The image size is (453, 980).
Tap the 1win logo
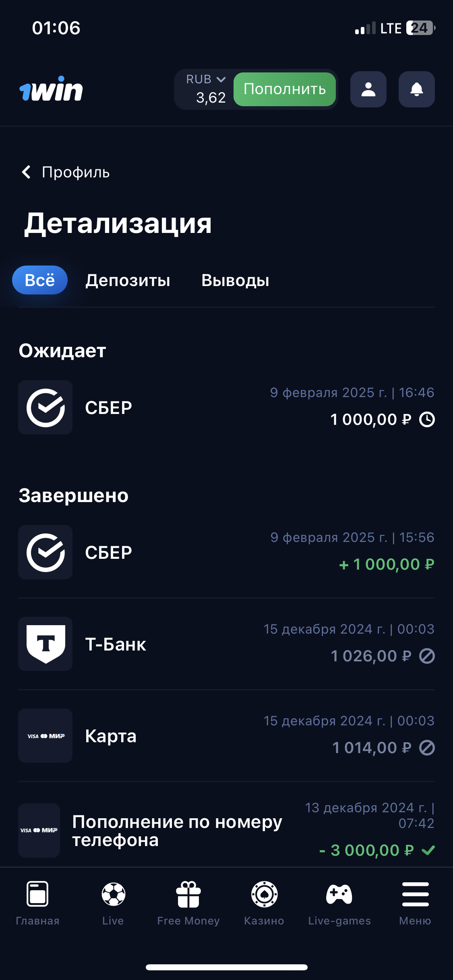coord(51,89)
